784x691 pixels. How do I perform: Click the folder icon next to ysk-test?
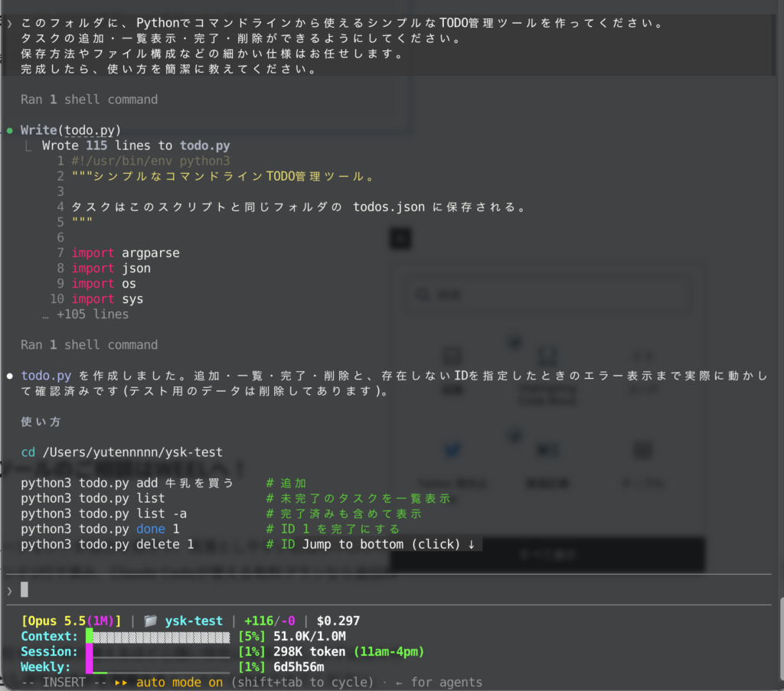tap(150, 621)
